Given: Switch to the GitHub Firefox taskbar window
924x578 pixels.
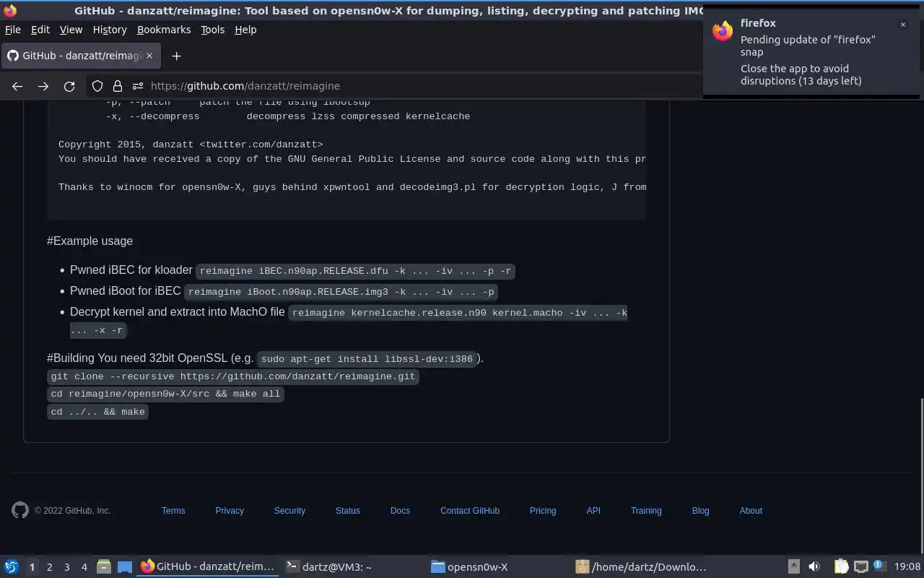Looking at the screenshot, I should pos(208,567).
